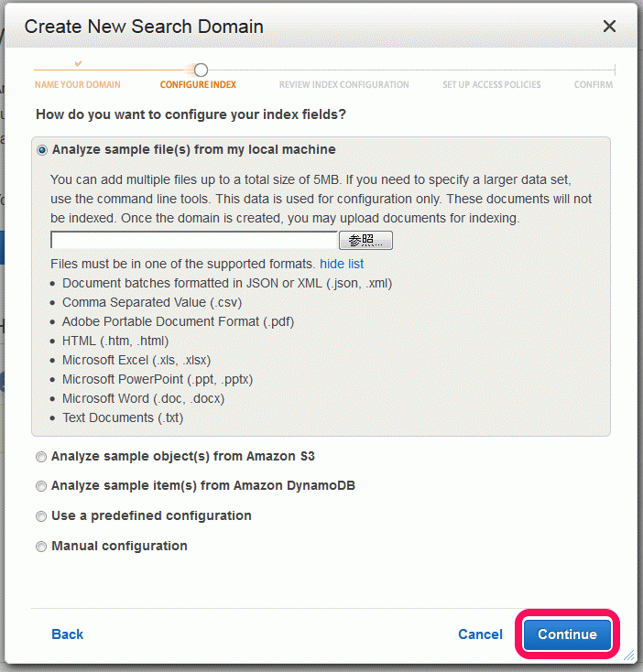Screen dimensions: 643x672
Task: Open the Set Up Access Policies step
Action: [492, 84]
